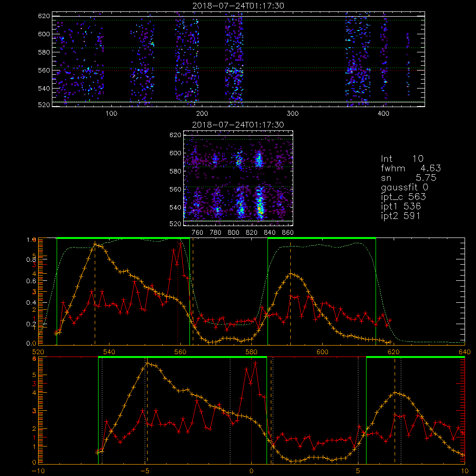Select the 'Int 10' readout text
The image size is (476, 476).
[x=402, y=159]
